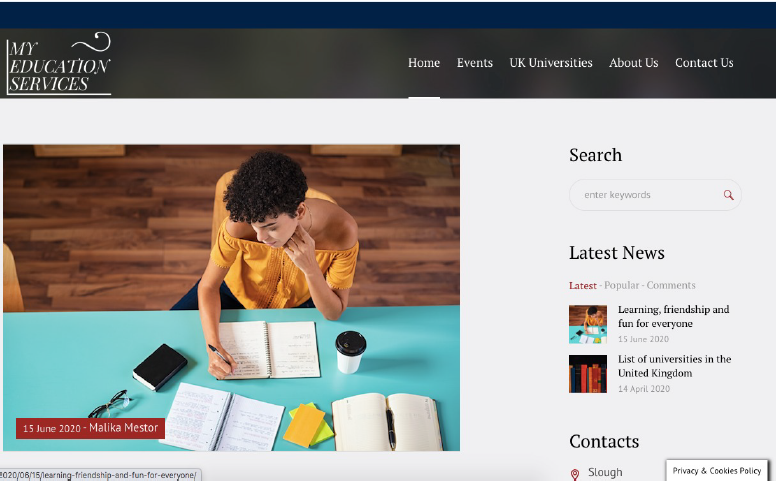
Task: Click the Slough location pin icon
Action: pyautogui.click(x=575, y=474)
